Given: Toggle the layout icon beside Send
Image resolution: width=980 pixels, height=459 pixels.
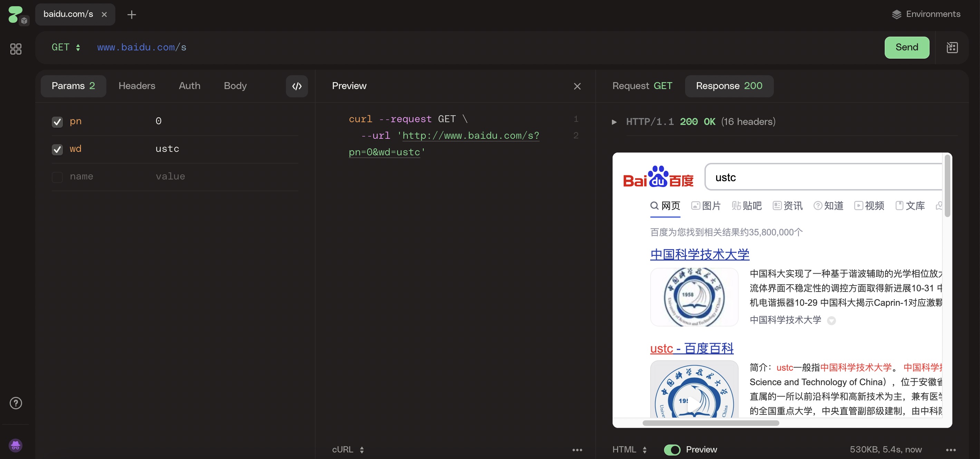Looking at the screenshot, I should (x=952, y=48).
